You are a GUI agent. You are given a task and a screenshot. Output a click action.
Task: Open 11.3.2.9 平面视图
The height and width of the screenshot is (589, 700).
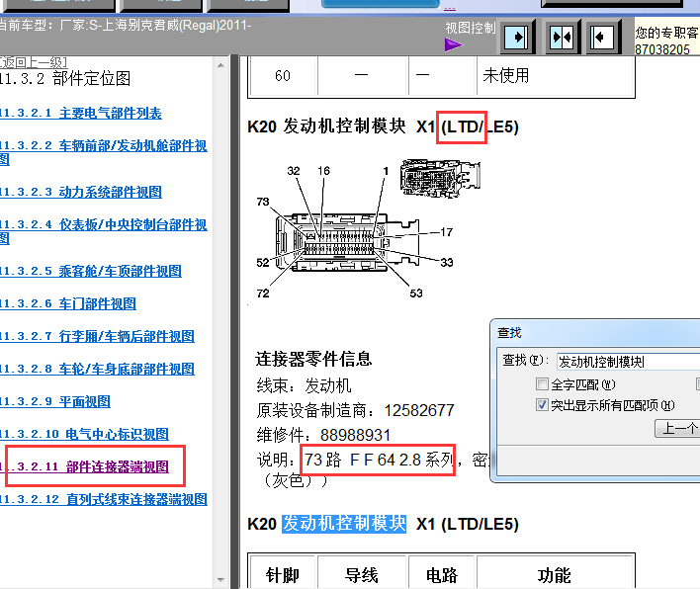(55, 401)
